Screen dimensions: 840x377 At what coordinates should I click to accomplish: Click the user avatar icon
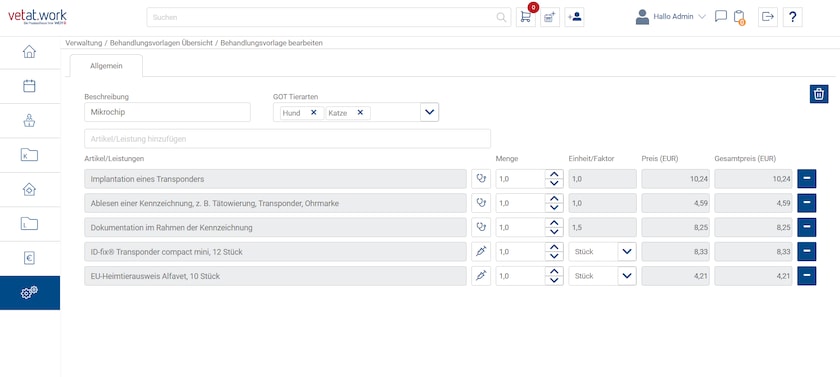point(642,17)
